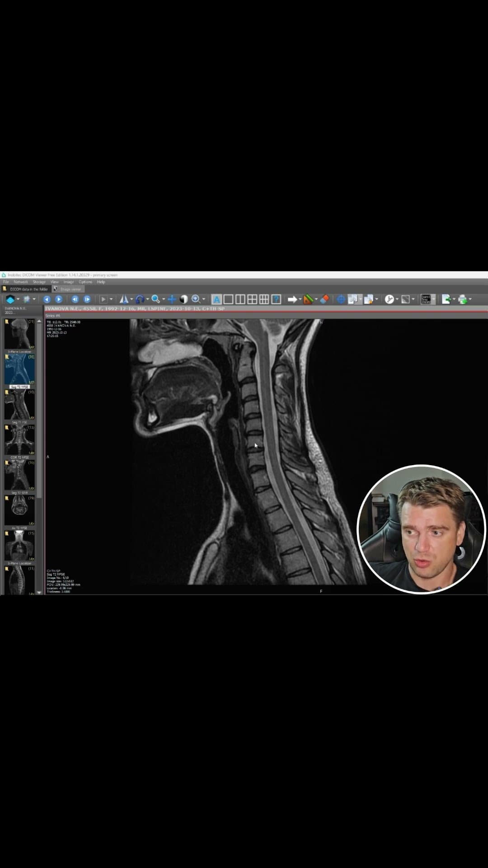Open the Options menu
Image resolution: width=488 pixels, height=868 pixels.
[x=85, y=282]
